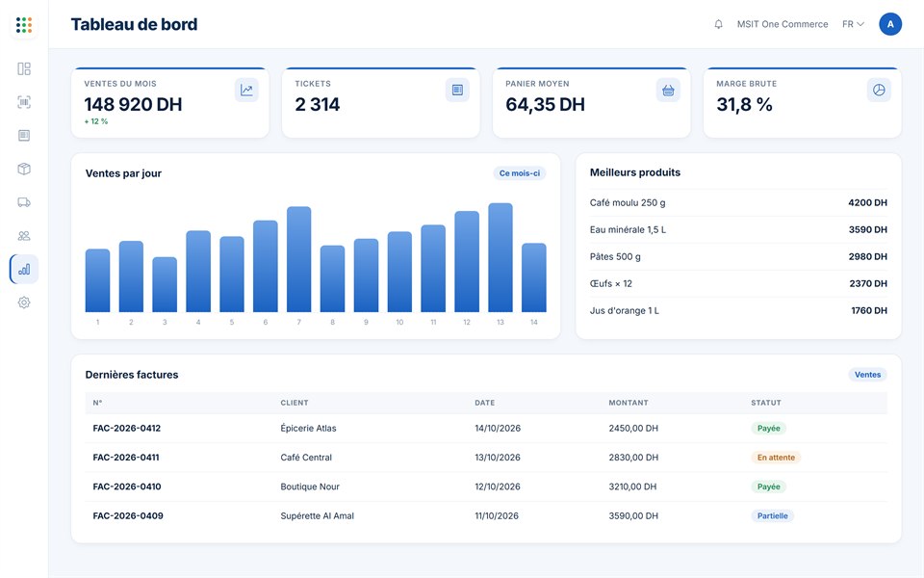Open the invoices list sidebar icon
The height and width of the screenshot is (578, 924).
point(24,136)
